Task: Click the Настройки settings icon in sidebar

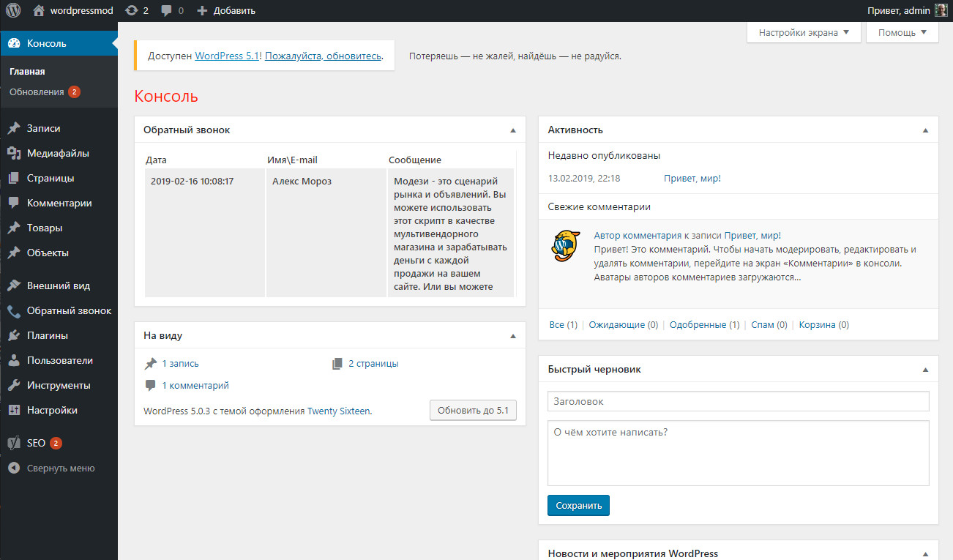Action: (x=14, y=410)
